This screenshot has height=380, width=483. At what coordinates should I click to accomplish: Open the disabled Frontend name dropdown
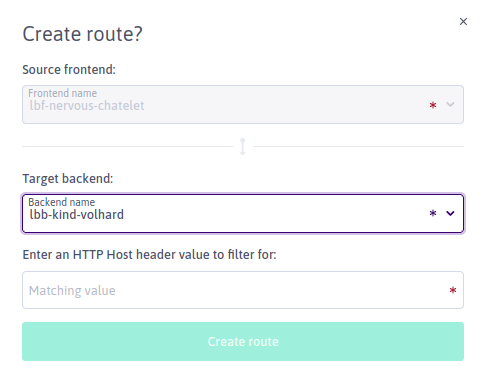(x=243, y=105)
